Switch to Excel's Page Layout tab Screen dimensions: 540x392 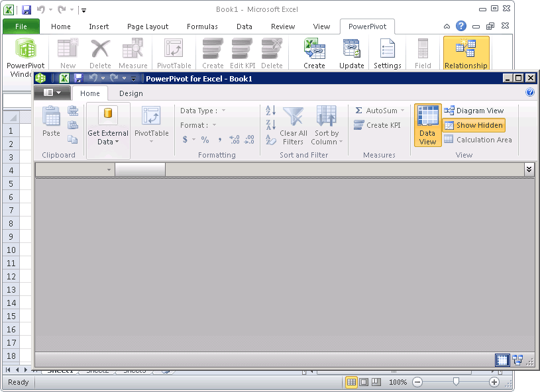pos(148,26)
